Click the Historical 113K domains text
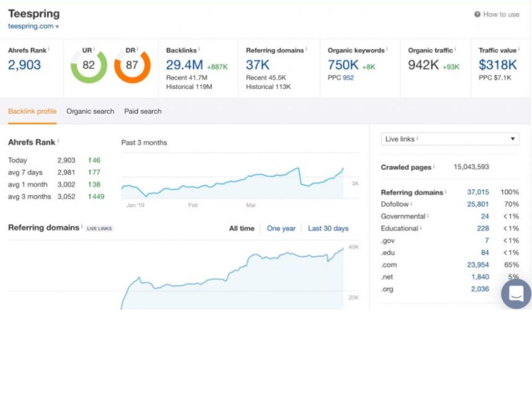 click(268, 87)
